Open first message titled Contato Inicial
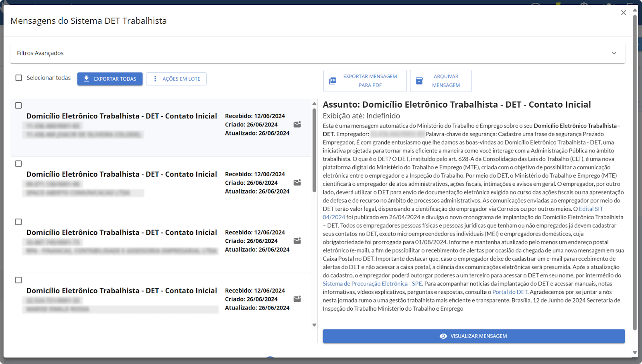 click(122, 116)
